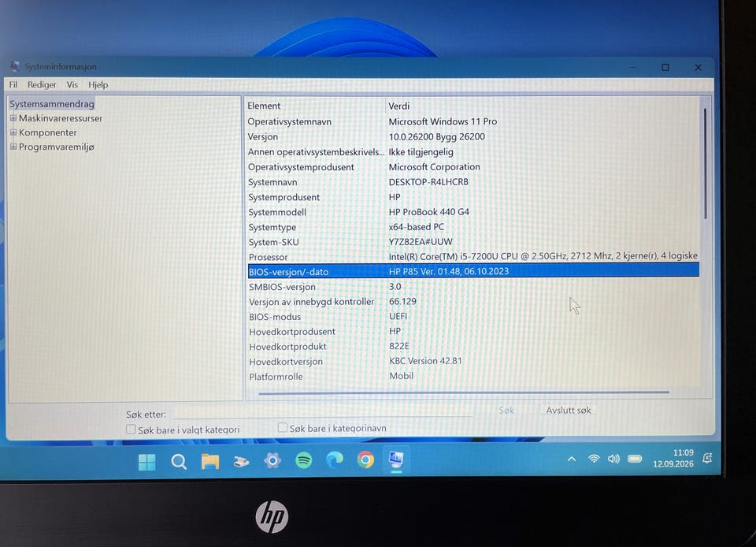Screen dimensions: 756x547
Task: Select the Platformrolle row
Action: tap(473, 376)
